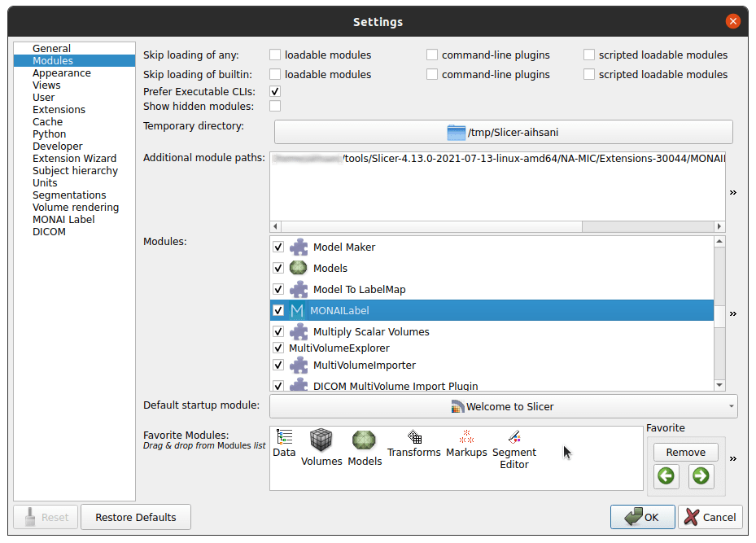The image size is (756, 543).
Task: Uncheck the MONAILabel module checkbox
Action: coord(278,310)
